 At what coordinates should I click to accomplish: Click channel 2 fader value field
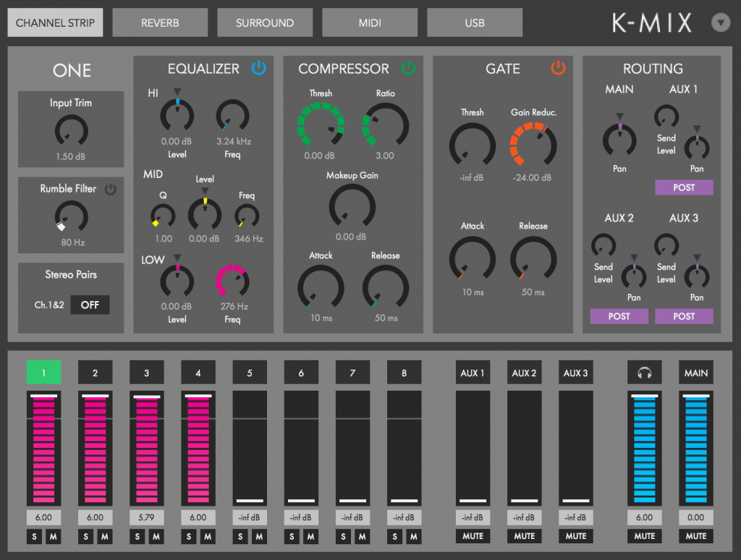coord(95,517)
